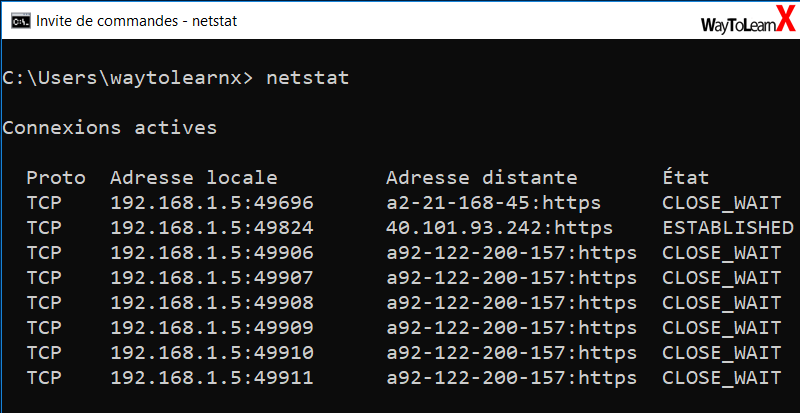
Task: Select local address 192.168.1.5:49696
Action: pos(212,203)
